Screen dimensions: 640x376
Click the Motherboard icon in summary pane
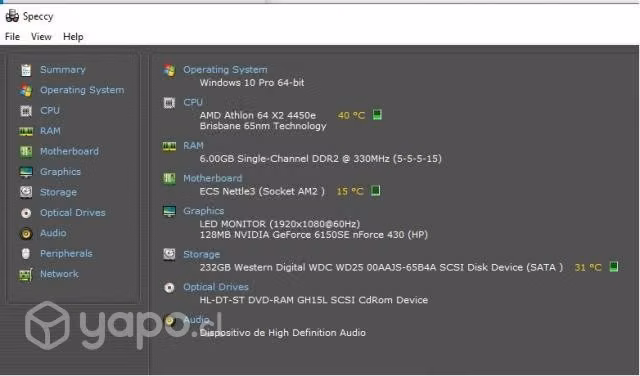pyautogui.click(x=169, y=178)
